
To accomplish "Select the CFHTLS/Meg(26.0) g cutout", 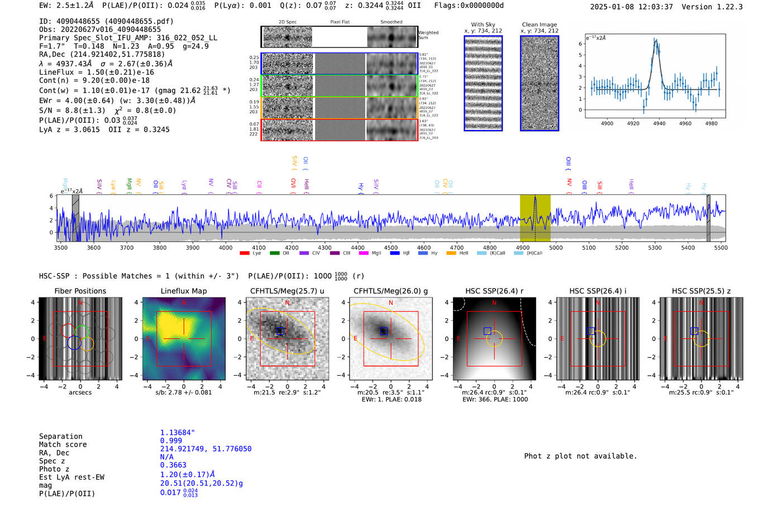I will coord(390,339).
